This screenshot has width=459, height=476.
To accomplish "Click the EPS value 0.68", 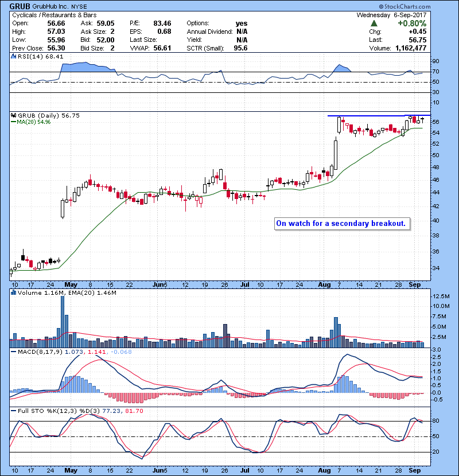I will pyautogui.click(x=164, y=32).
